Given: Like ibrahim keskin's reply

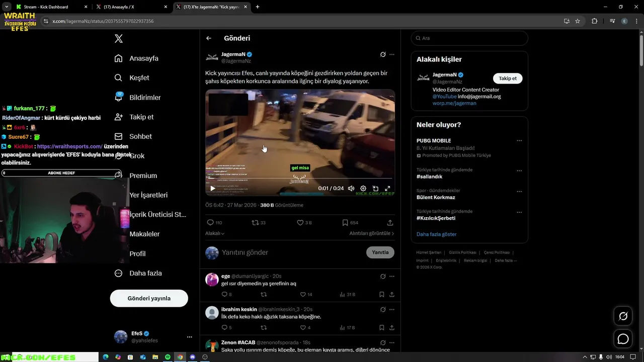Looking at the screenshot, I should (305, 328).
